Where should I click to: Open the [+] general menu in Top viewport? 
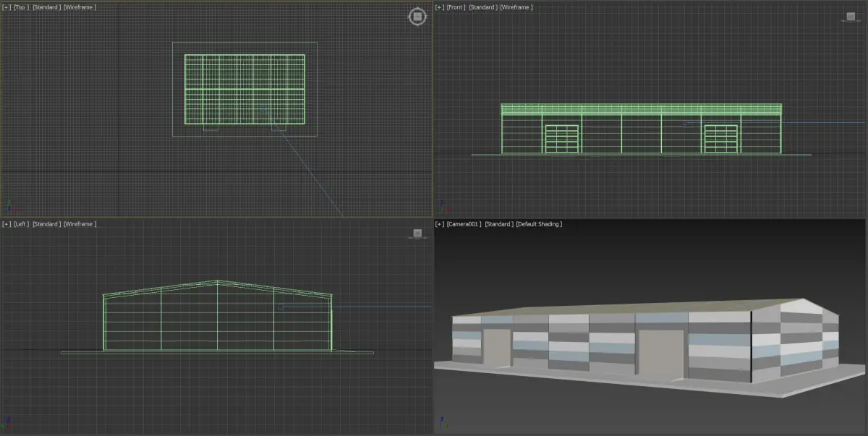7,7
